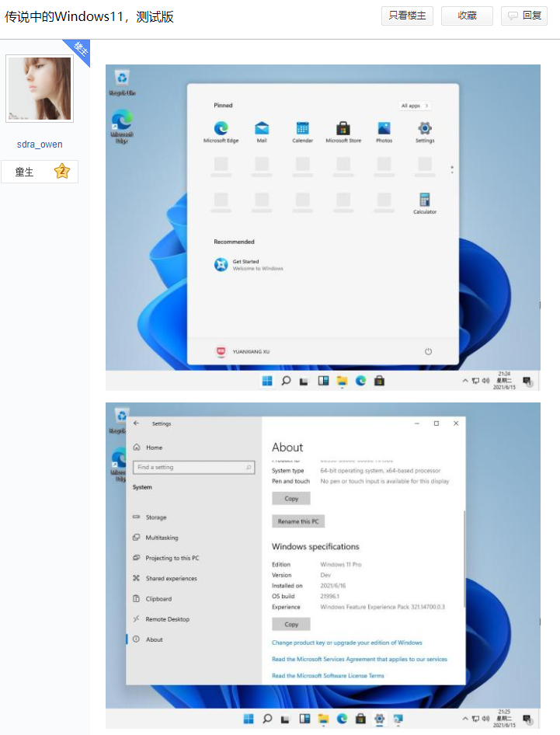Viewport: 560px width, 735px height.
Task: Open sdra_owen user profile link
Action: (x=40, y=145)
